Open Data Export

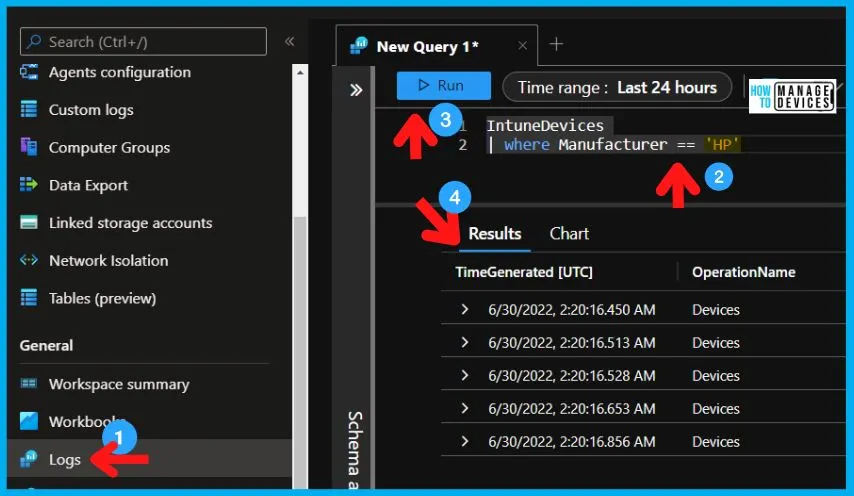click(x=88, y=185)
